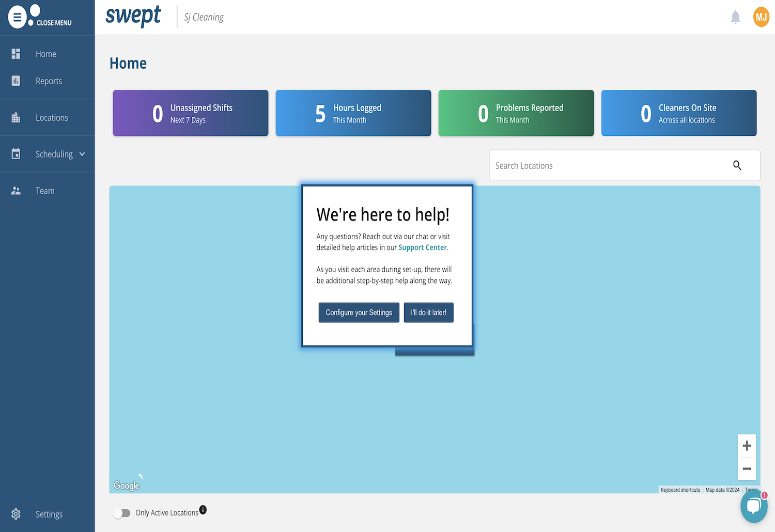Click Configure your Settings button
Screen dimensions: 775x532
(x=359, y=312)
